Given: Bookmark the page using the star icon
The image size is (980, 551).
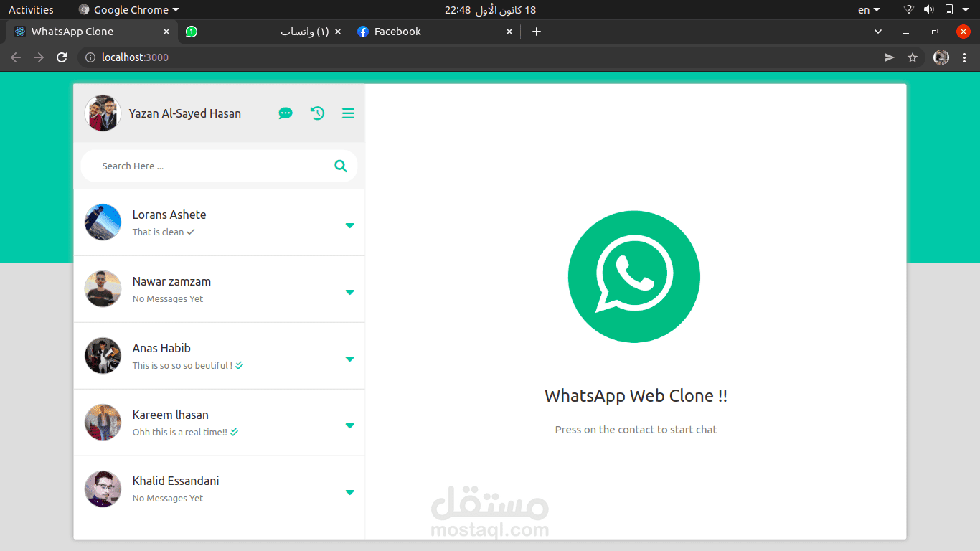Looking at the screenshot, I should click(x=912, y=57).
